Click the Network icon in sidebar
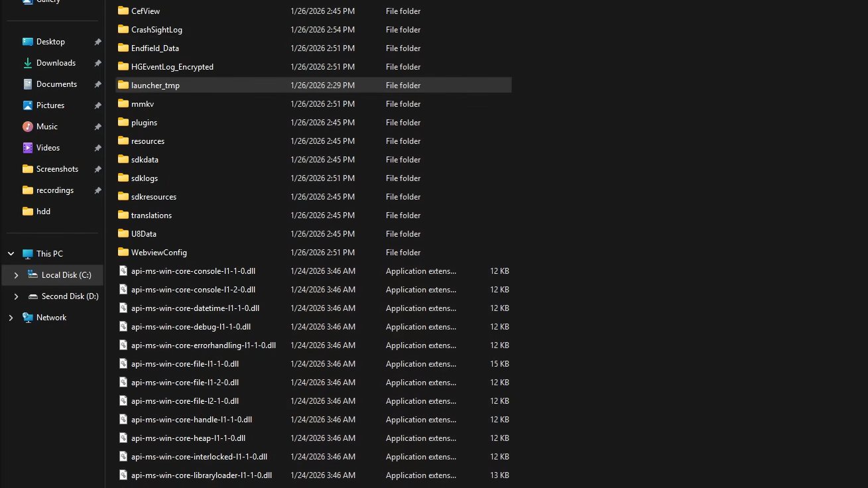Image resolution: width=868 pixels, height=488 pixels. point(28,318)
